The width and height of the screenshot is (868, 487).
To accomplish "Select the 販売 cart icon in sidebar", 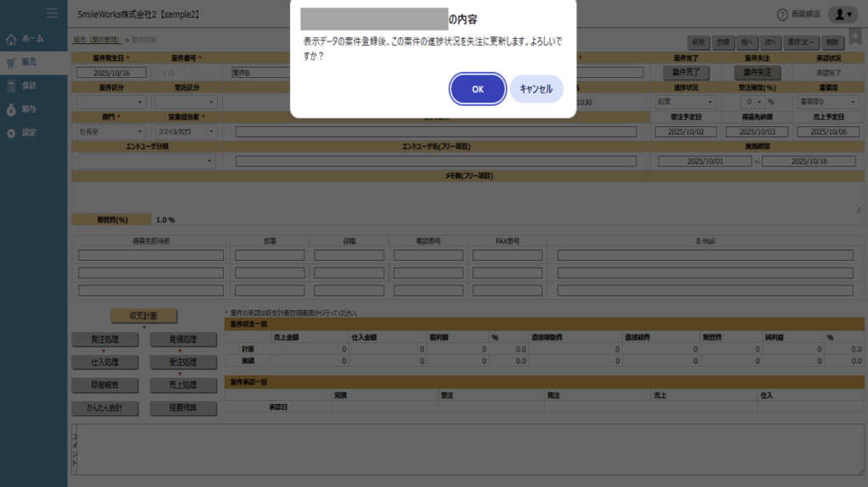I will pyautogui.click(x=11, y=62).
